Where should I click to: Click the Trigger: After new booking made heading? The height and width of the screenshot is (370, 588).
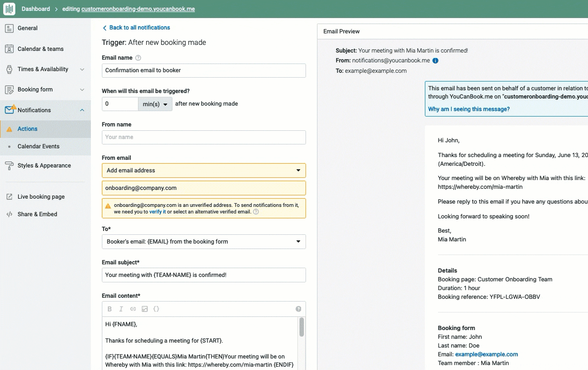pos(154,42)
